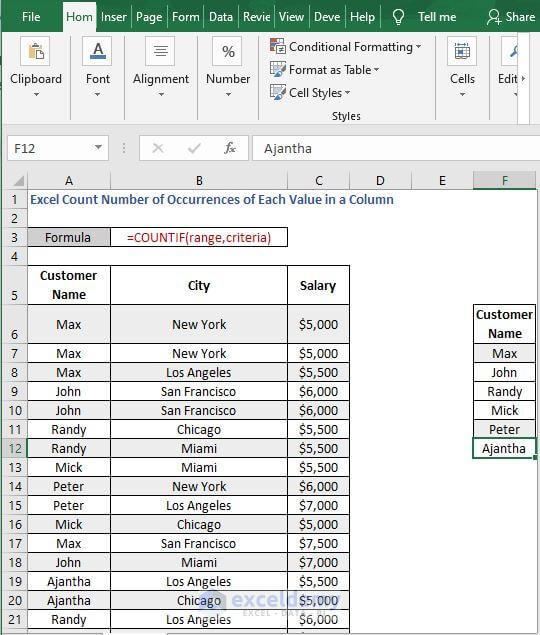Select Ajantha cell in row 19
This screenshot has height=635, width=540.
tap(68, 582)
